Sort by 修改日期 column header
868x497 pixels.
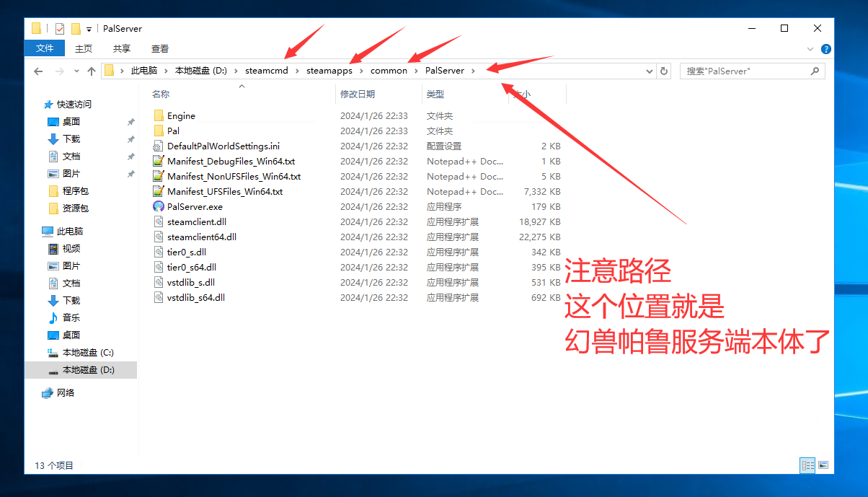[x=358, y=94]
